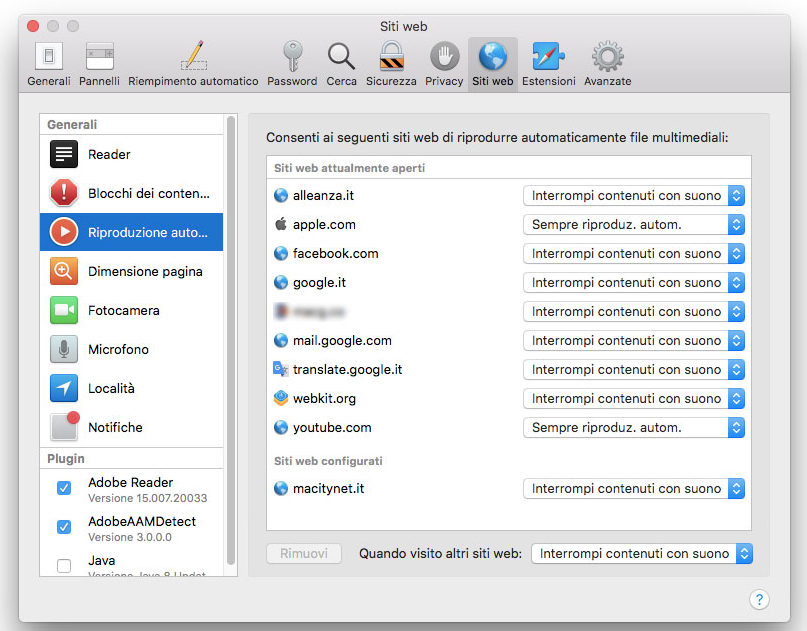
Task: Disable the Adobe Reader plugin checkbox
Action: tap(64, 488)
